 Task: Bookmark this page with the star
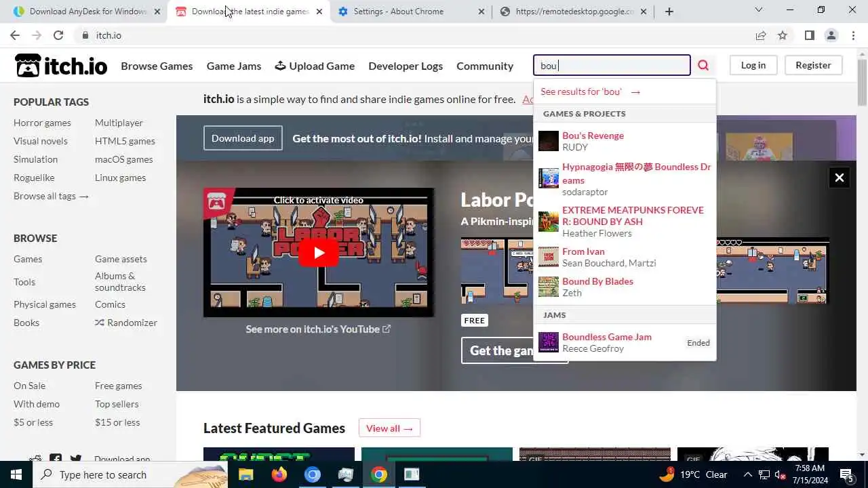click(783, 35)
